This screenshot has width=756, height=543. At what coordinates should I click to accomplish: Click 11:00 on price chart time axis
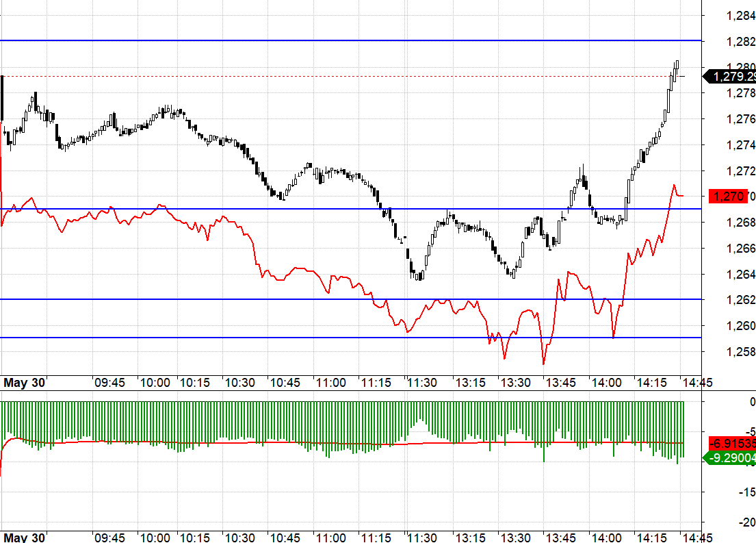click(x=330, y=383)
